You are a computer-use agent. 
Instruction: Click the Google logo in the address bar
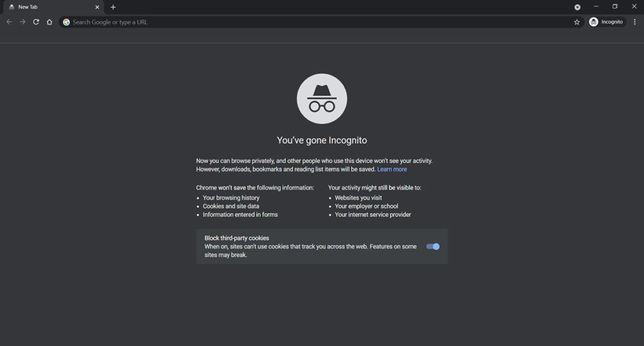click(x=66, y=22)
